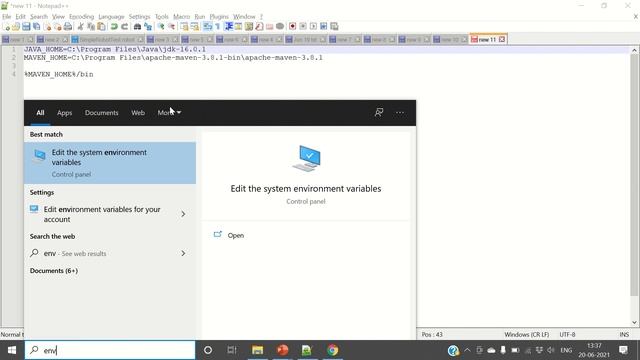Image resolution: width=640 pixels, height=360 pixels.
Task: Close the new 11 tab
Action: pos(502,40)
